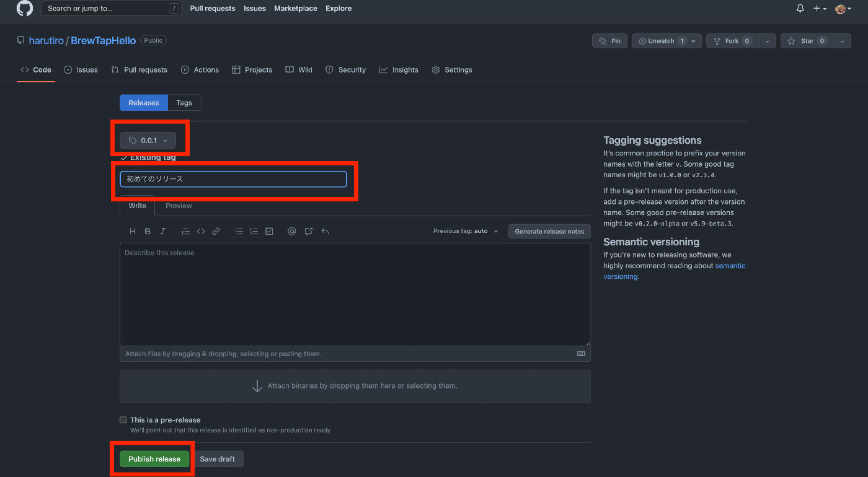The width and height of the screenshot is (868, 477).
Task: Open the 0.0.1 tag dropdown
Action: click(148, 141)
